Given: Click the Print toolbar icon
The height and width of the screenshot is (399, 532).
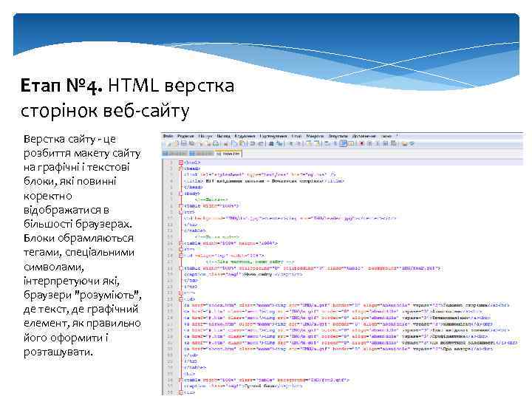Looking at the screenshot, I should pyautogui.click(x=216, y=144).
